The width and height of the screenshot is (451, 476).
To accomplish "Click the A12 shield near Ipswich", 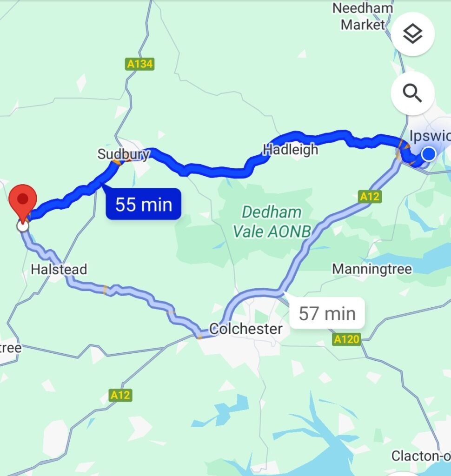I will (370, 197).
